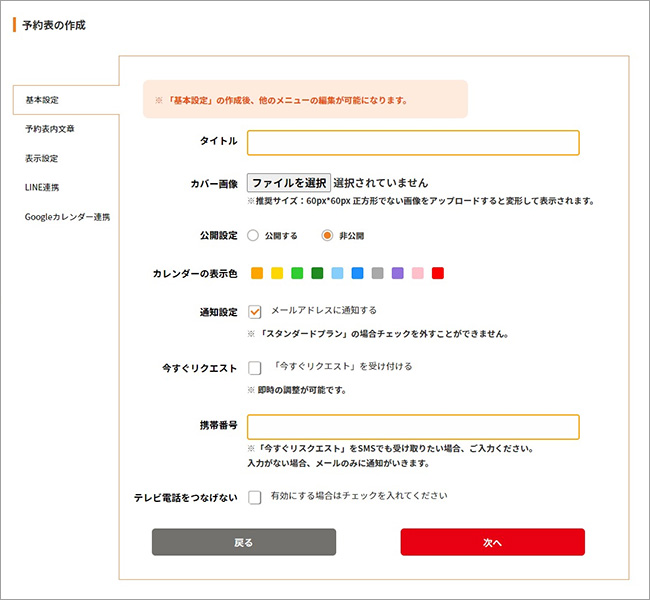Pick the yellow calendar color swatch
Screen dimensions: 650x600
(x=277, y=273)
